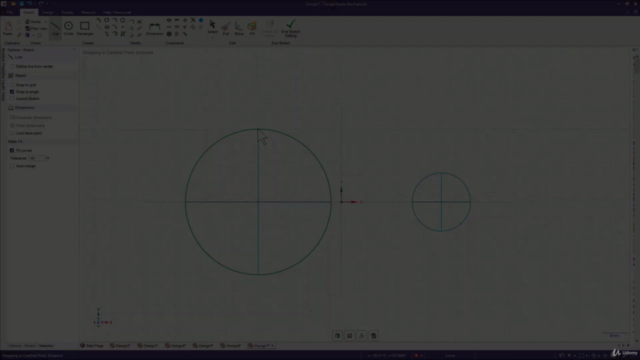Screen dimensions: 640x360
Task: Pin the Options - Sketch panel
Action: pos(74,49)
